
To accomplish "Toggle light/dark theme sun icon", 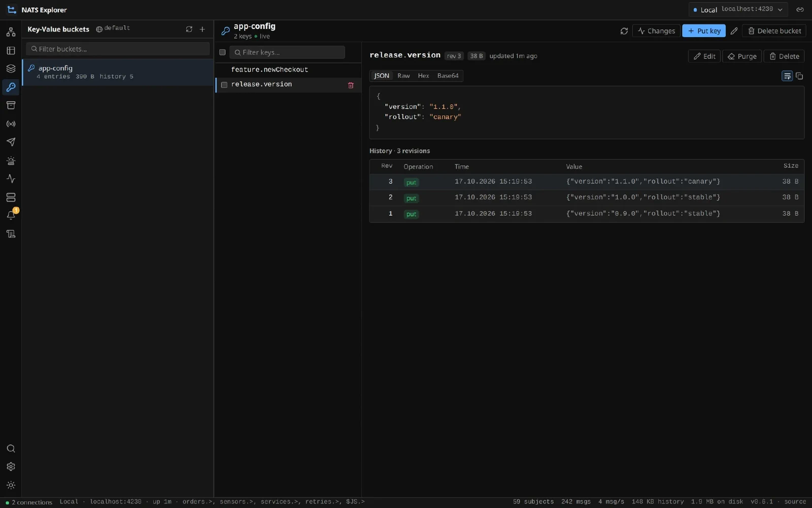I will pos(11,485).
